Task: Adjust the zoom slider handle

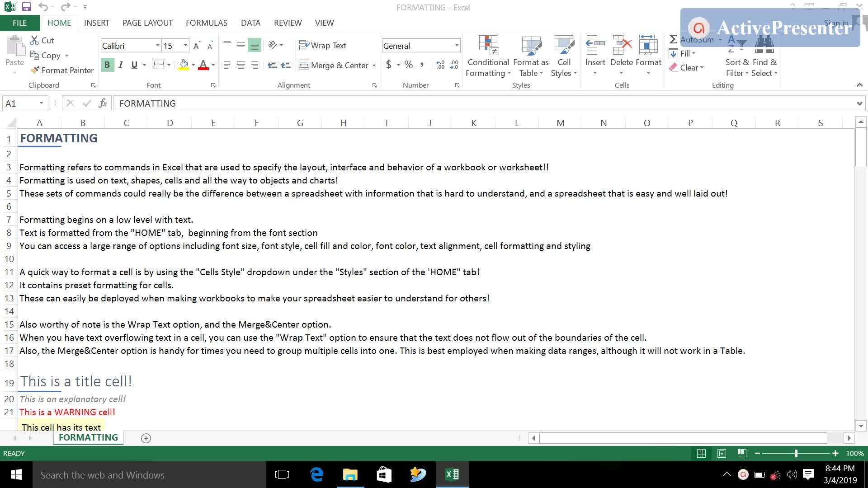Action: 796,453
